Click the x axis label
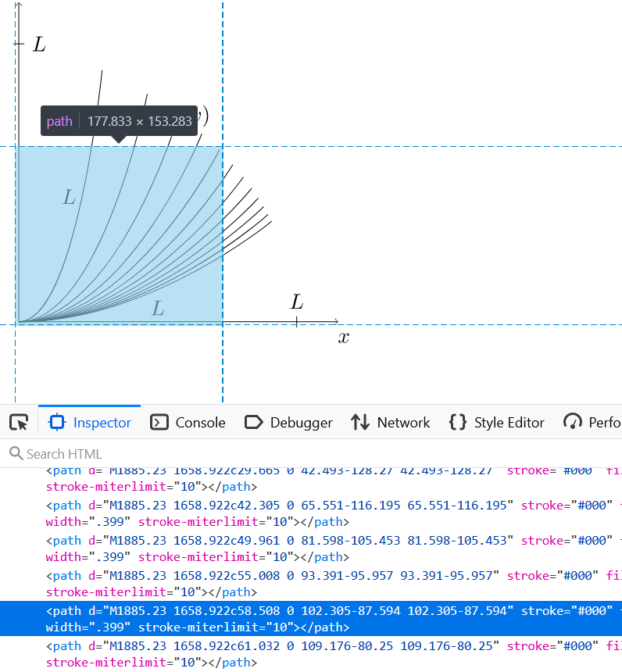 [x=343, y=338]
